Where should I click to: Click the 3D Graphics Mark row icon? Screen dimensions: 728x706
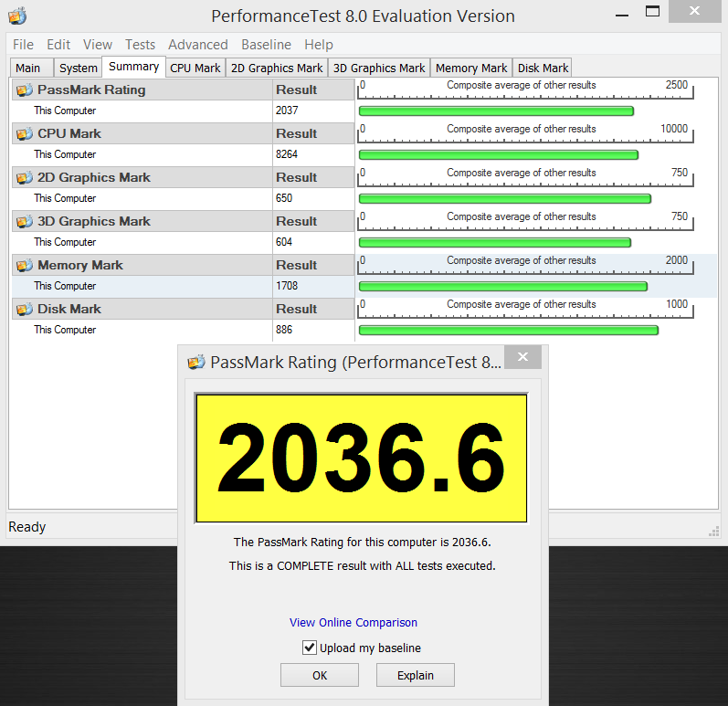pyautogui.click(x=25, y=221)
